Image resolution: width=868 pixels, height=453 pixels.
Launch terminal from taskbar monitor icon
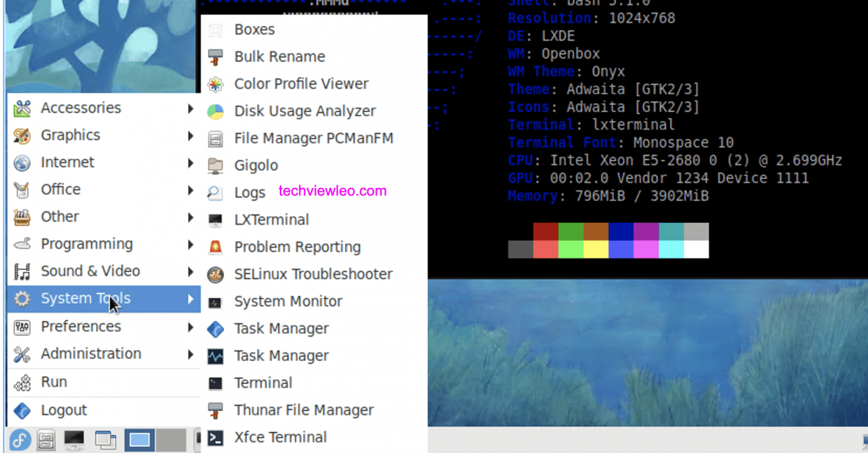coord(74,440)
